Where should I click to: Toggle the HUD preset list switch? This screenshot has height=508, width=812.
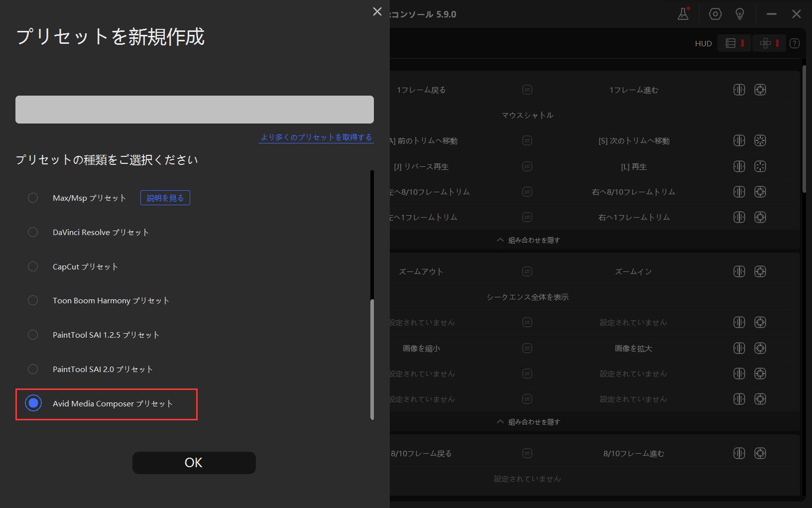[734, 43]
